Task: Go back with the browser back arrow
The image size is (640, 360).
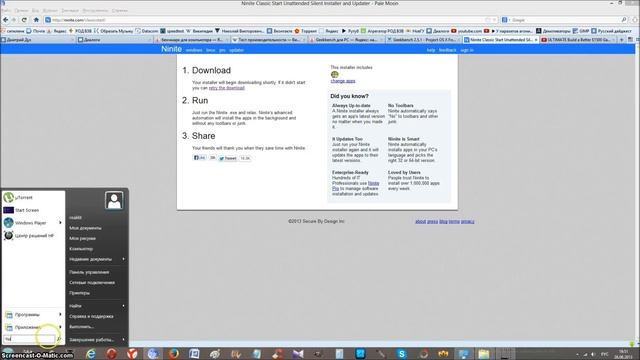Action: pos(6,20)
